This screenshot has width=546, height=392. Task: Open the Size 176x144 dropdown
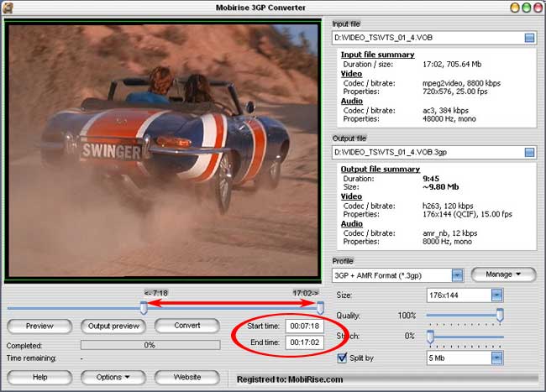(x=497, y=295)
